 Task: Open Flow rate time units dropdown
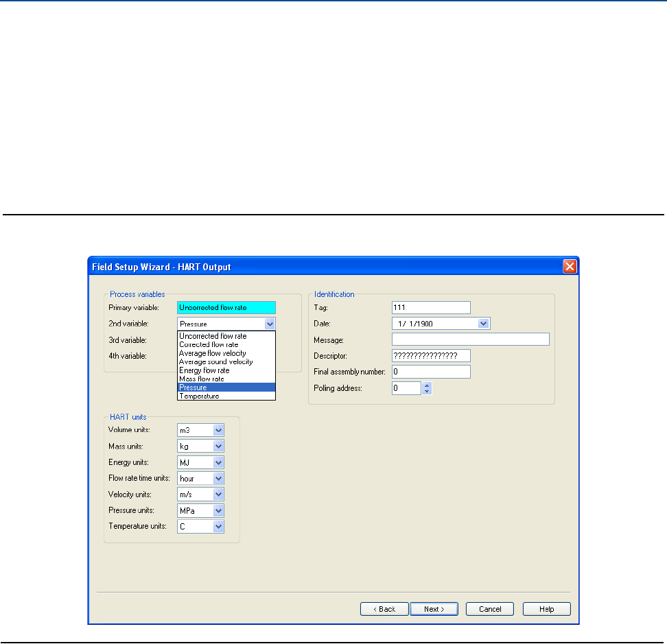click(218, 478)
